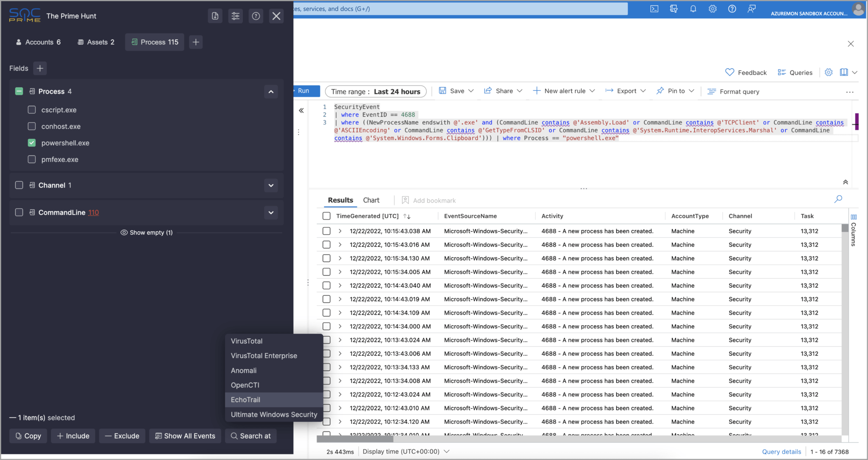Open the Export dropdown menu
The width and height of the screenshot is (868, 460).
point(626,91)
